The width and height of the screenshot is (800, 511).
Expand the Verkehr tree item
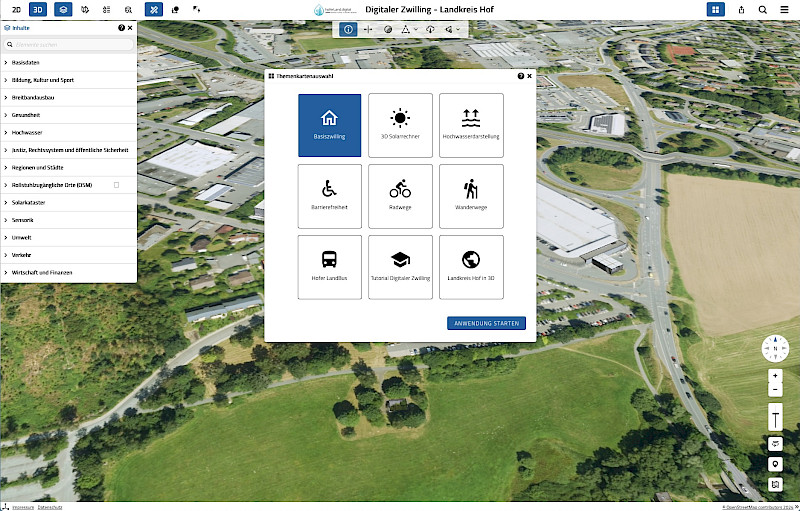click(x=22, y=255)
